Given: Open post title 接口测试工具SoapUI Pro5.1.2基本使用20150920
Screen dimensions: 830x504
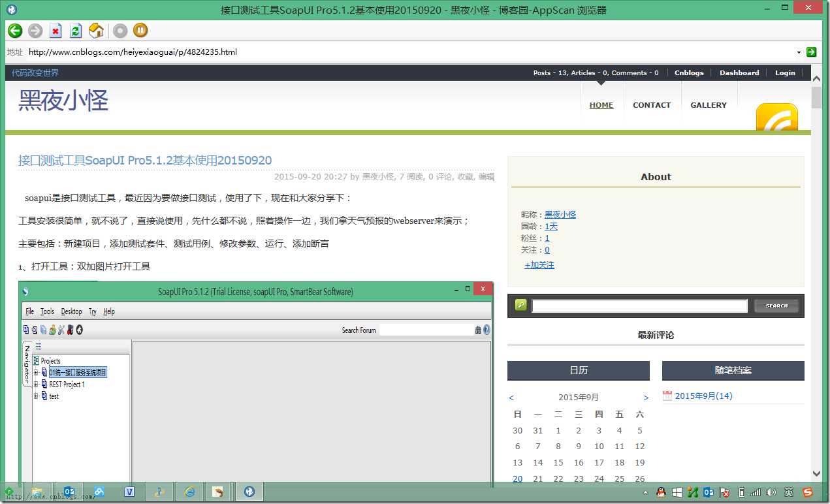Looking at the screenshot, I should coord(145,161).
